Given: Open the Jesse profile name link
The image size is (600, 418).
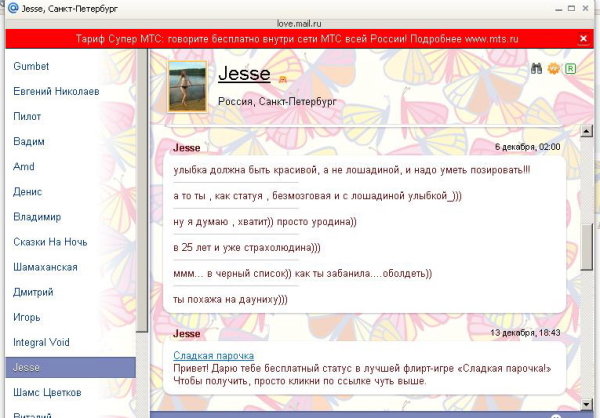Looking at the screenshot, I should [245, 73].
